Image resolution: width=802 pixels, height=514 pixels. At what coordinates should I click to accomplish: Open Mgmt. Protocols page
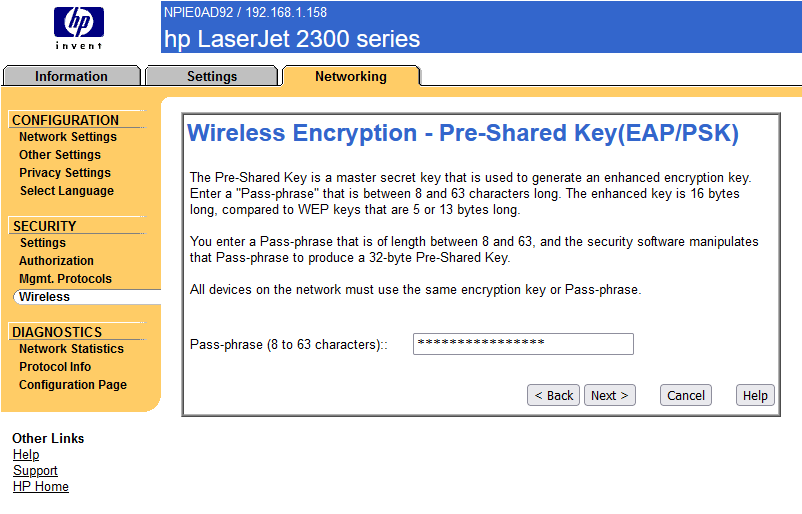65,279
